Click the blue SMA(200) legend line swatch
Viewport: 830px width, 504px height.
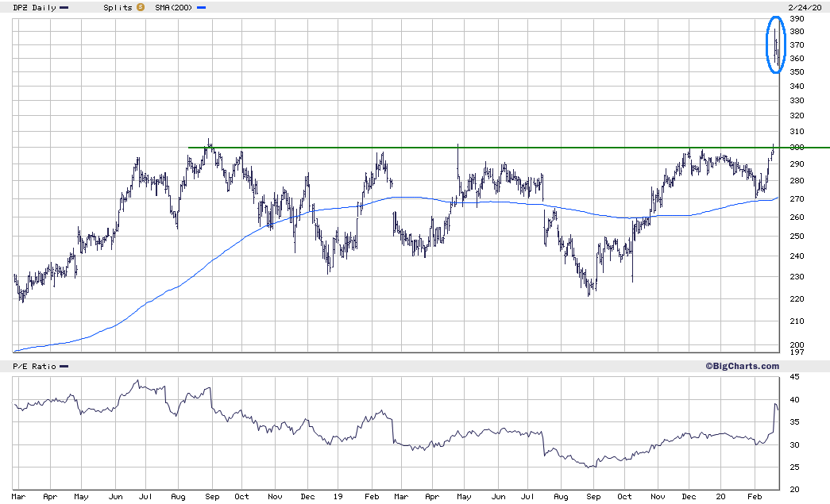[202, 8]
